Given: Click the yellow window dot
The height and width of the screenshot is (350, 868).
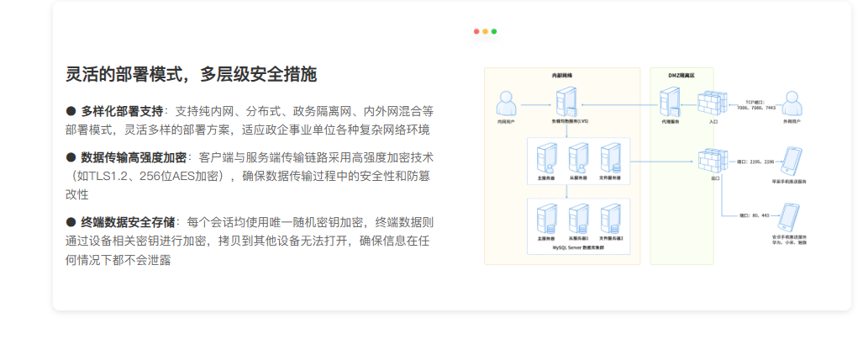Looking at the screenshot, I should (486, 32).
